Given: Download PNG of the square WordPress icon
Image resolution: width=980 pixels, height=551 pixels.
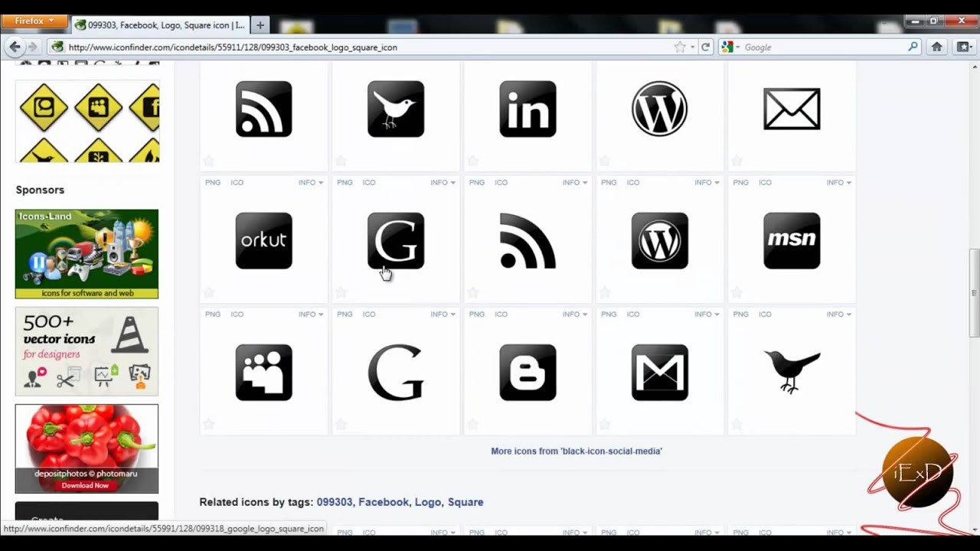Looking at the screenshot, I should (609, 182).
